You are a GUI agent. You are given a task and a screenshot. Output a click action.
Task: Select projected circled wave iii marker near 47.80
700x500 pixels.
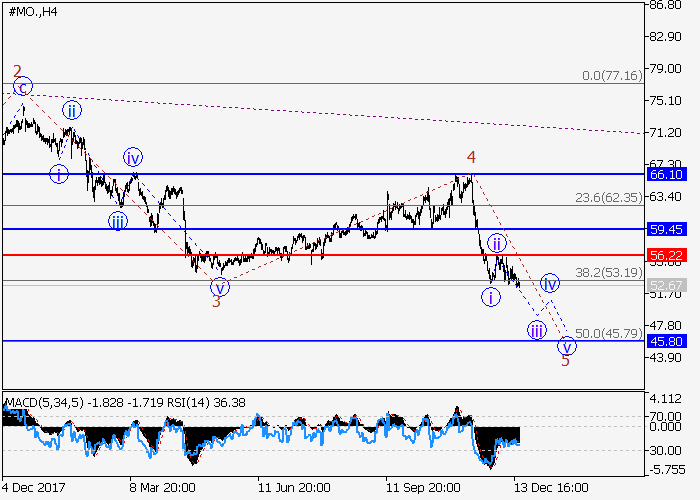point(537,331)
